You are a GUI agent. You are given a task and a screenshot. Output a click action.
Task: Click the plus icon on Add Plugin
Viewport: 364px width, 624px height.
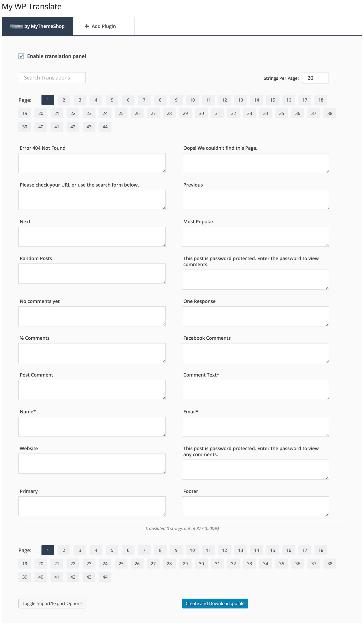(x=87, y=26)
